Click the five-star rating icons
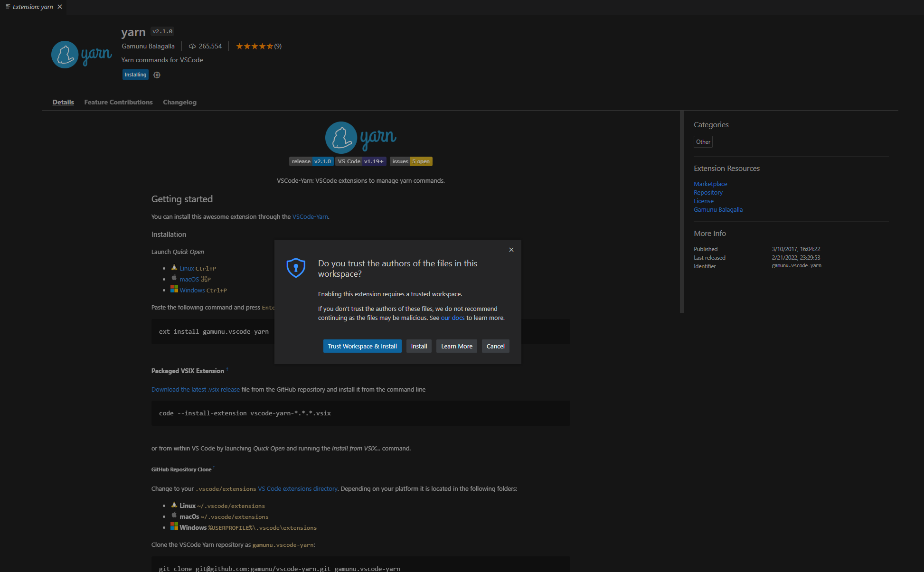 [x=255, y=46]
